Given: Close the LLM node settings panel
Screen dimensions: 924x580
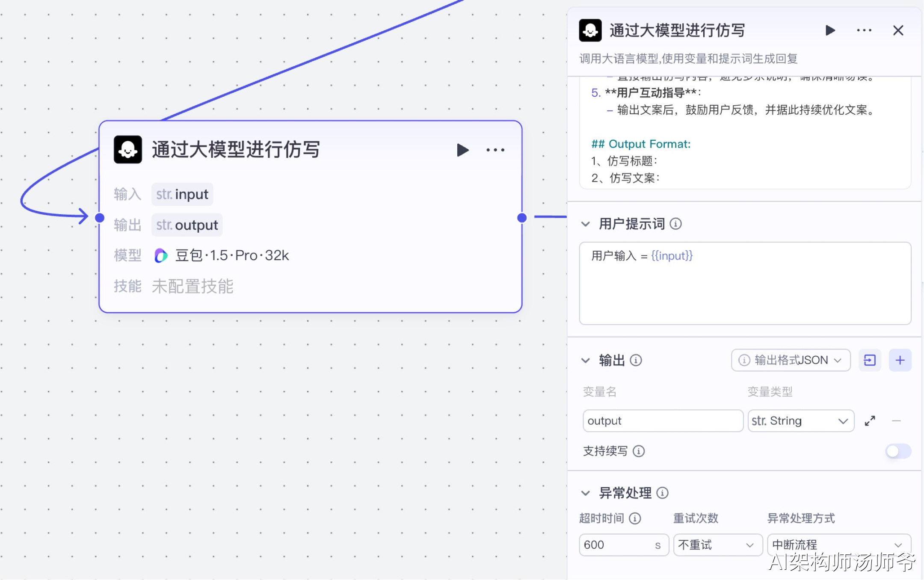Looking at the screenshot, I should [x=898, y=30].
